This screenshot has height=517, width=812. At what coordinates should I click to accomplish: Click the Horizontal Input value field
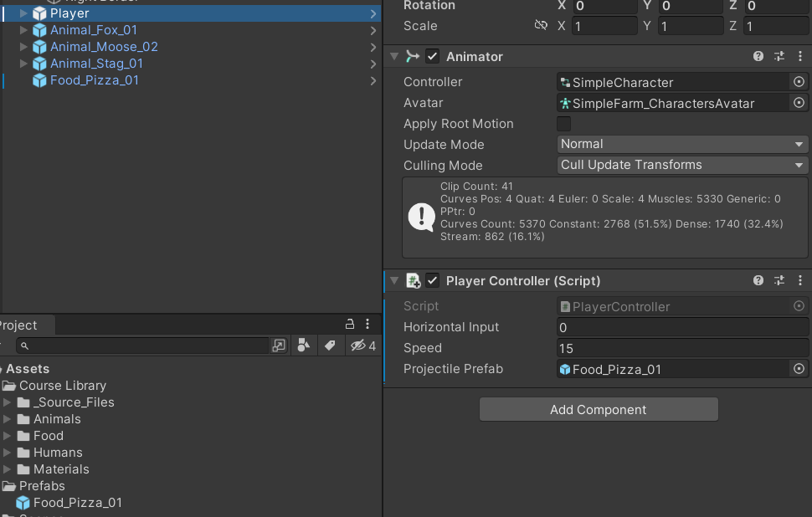point(682,328)
